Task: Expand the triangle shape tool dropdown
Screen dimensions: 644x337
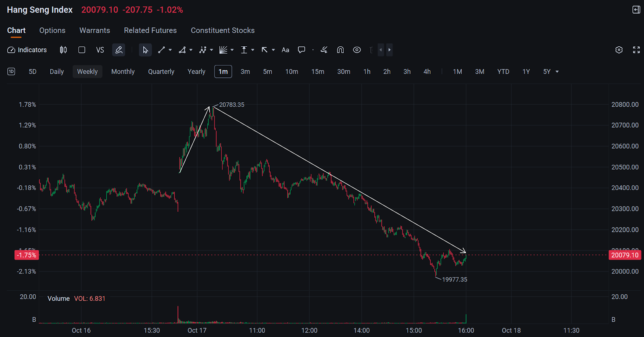Action: 191,50
